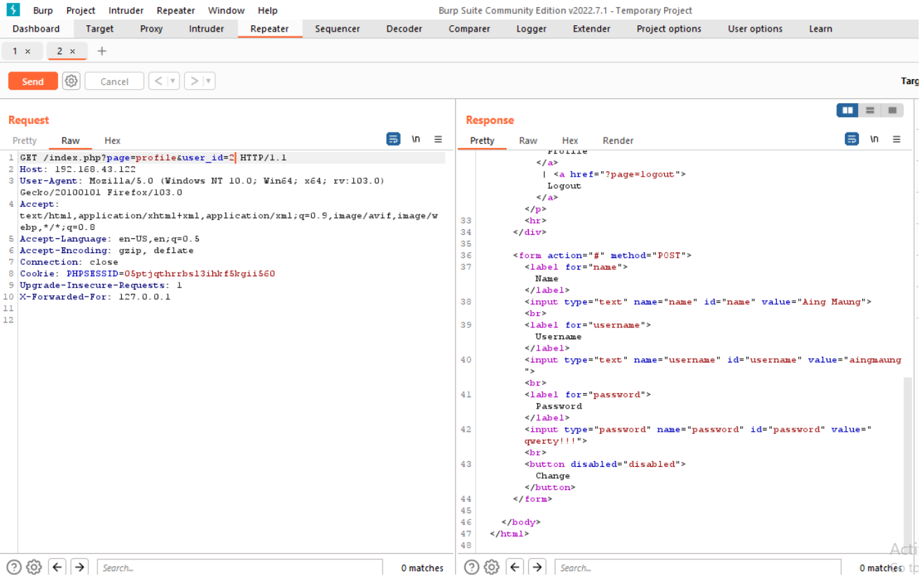Expand next-request history dropdown arrow
Viewport: 924px width, 579px height.
(x=209, y=81)
